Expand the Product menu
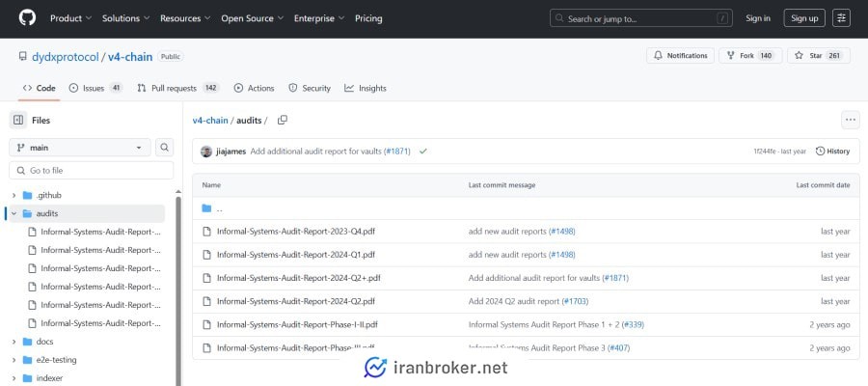 coord(70,18)
